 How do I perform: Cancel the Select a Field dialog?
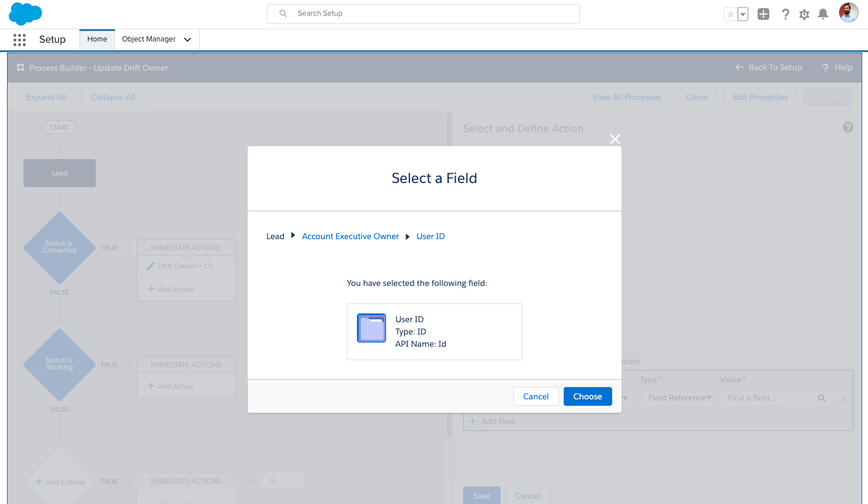tap(536, 396)
